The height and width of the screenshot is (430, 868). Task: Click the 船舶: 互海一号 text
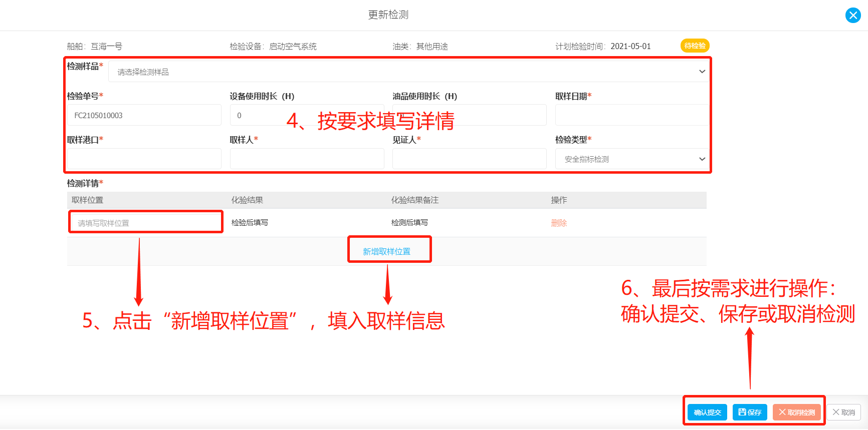[x=95, y=46]
